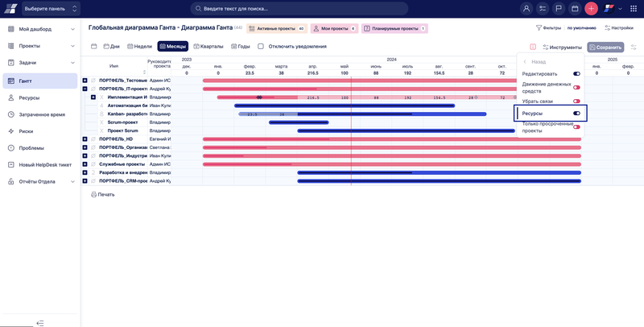Viewport: 644px width, 327px height.
Task: Open the apps grid icon
Action: click(x=633, y=9)
